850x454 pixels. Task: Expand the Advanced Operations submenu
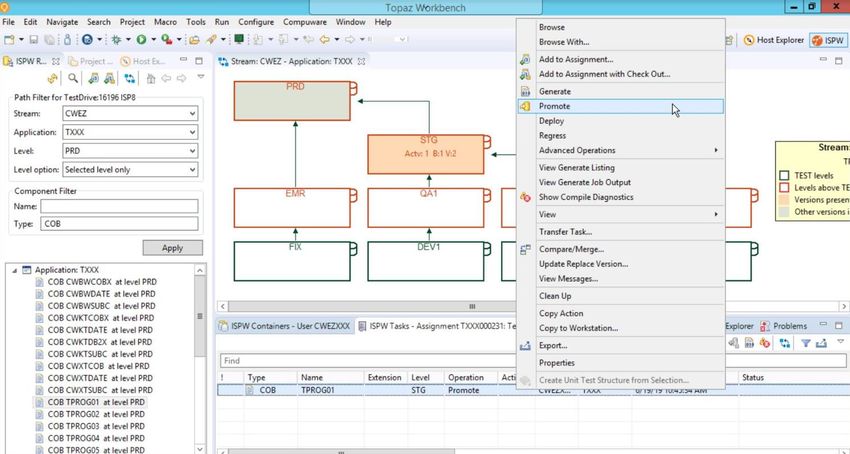[621, 150]
